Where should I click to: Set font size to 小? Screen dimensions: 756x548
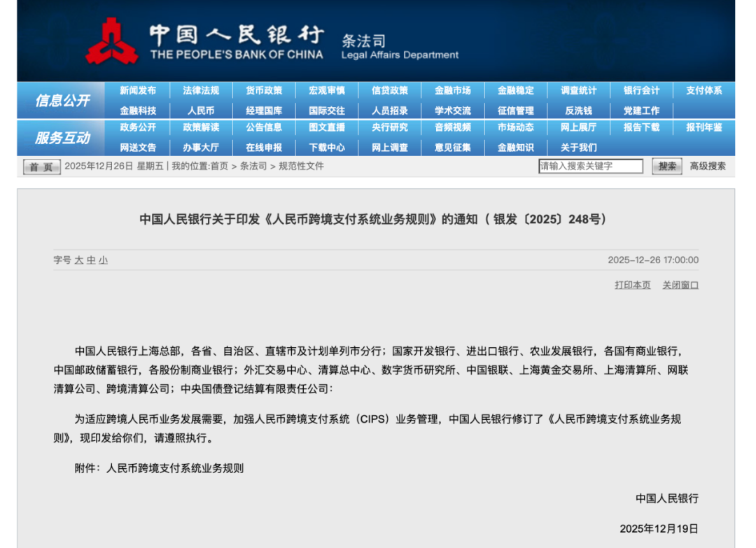click(x=103, y=260)
